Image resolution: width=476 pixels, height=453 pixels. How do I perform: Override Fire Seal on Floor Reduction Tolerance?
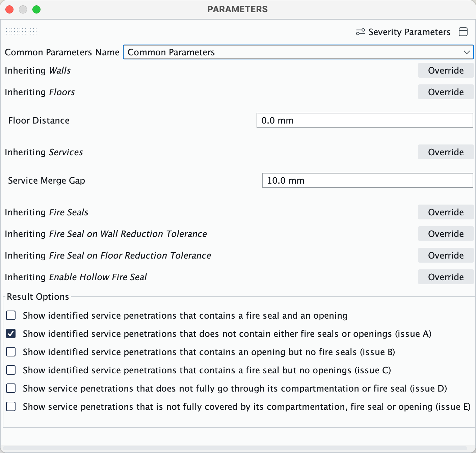446,256
